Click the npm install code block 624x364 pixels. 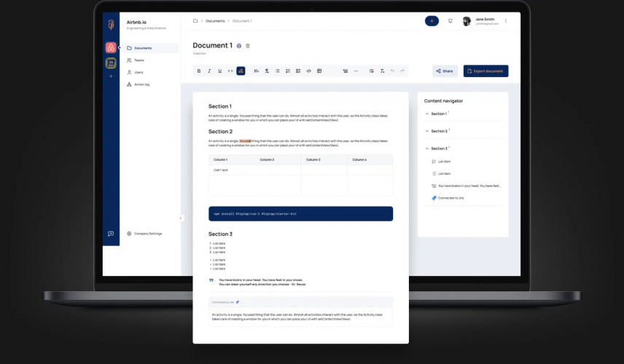pos(300,214)
